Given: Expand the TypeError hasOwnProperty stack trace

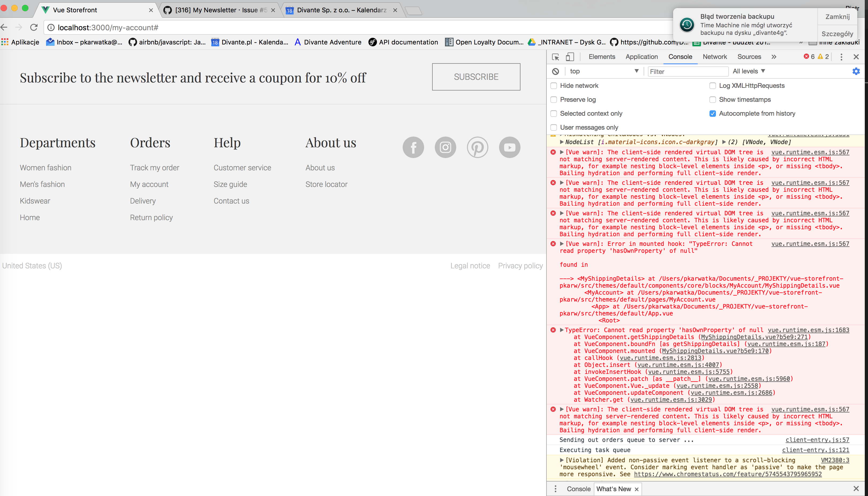Looking at the screenshot, I should click(x=561, y=330).
